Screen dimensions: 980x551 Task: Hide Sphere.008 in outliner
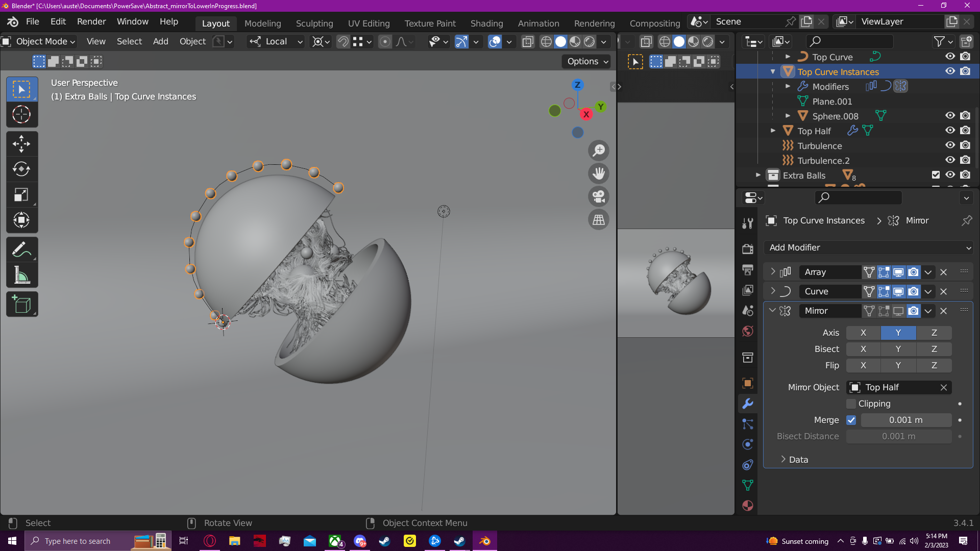pyautogui.click(x=950, y=116)
